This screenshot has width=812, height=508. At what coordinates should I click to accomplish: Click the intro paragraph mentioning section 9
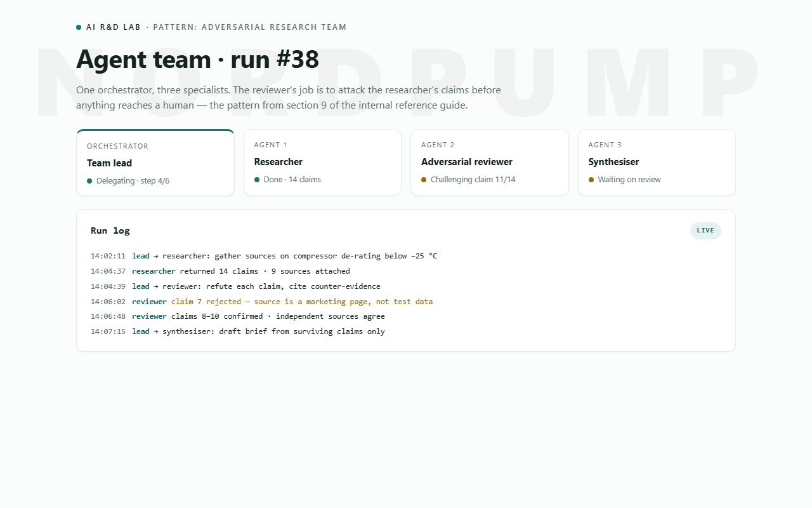[x=289, y=97]
